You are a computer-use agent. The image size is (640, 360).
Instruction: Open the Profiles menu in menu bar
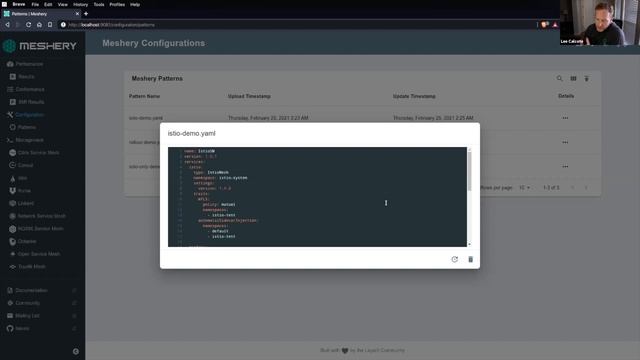(117, 4)
